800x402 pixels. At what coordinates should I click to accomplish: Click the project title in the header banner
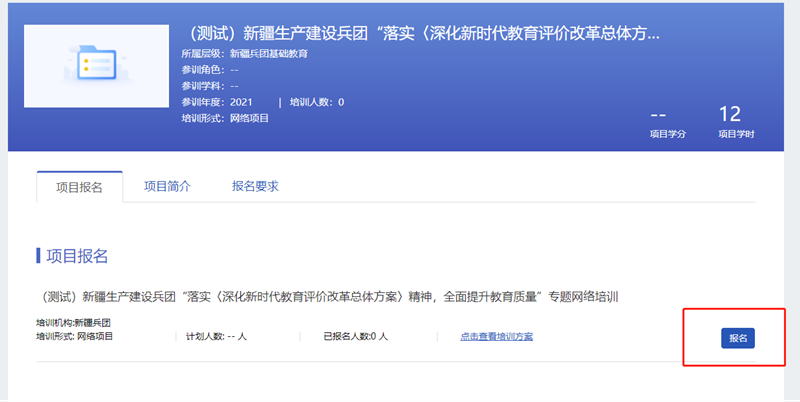click(420, 33)
